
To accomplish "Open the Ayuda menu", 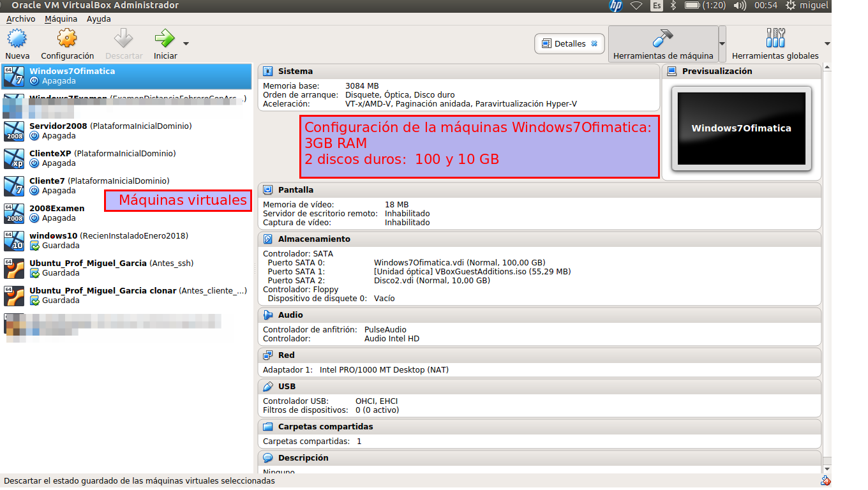I will pyautogui.click(x=98, y=19).
